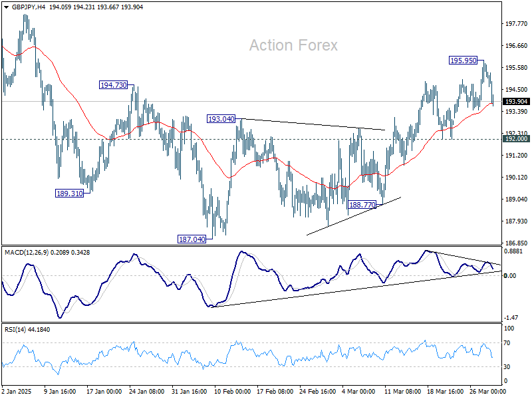Select the RSI(14) indicator label
The image size is (532, 399).
[x=14, y=329]
